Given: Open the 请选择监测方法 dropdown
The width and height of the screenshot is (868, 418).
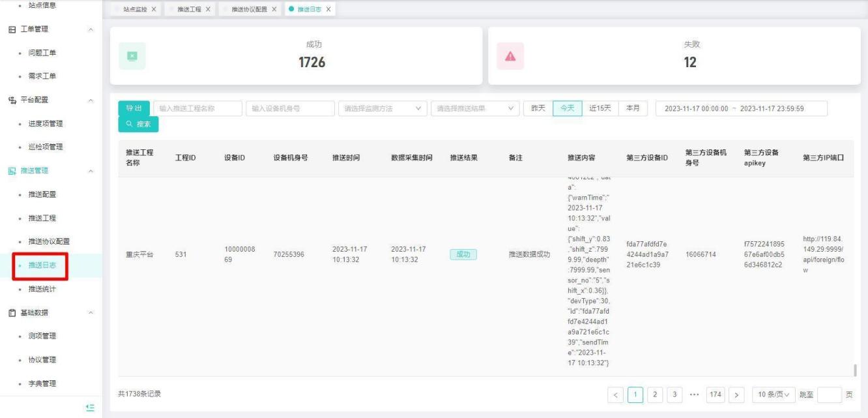Looking at the screenshot, I should point(382,108).
